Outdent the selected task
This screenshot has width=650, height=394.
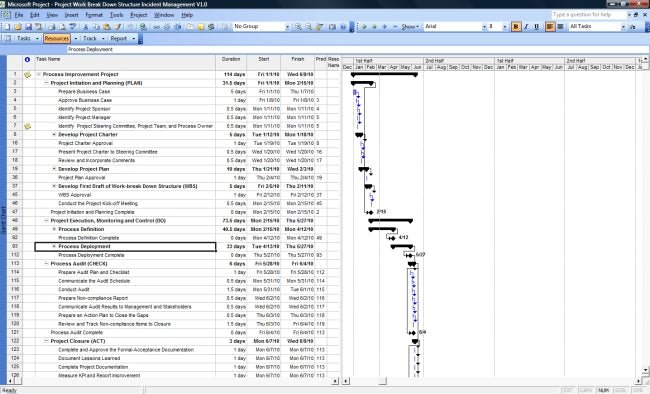[x=364, y=27]
